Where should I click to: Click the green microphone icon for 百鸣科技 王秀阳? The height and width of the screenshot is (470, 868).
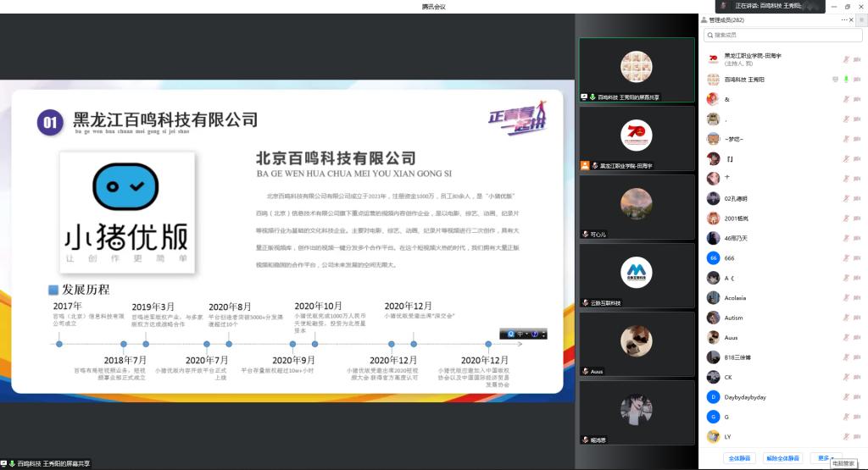click(x=845, y=79)
